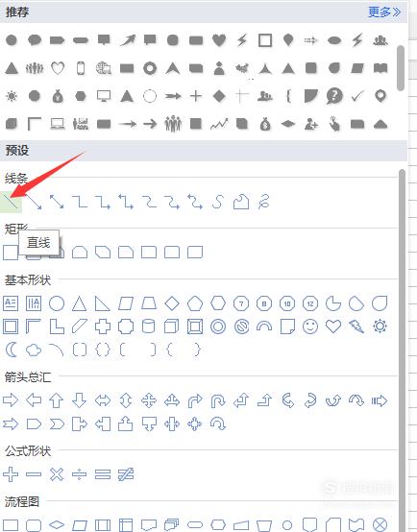Pick the scribble freehand line shape

(x=264, y=202)
